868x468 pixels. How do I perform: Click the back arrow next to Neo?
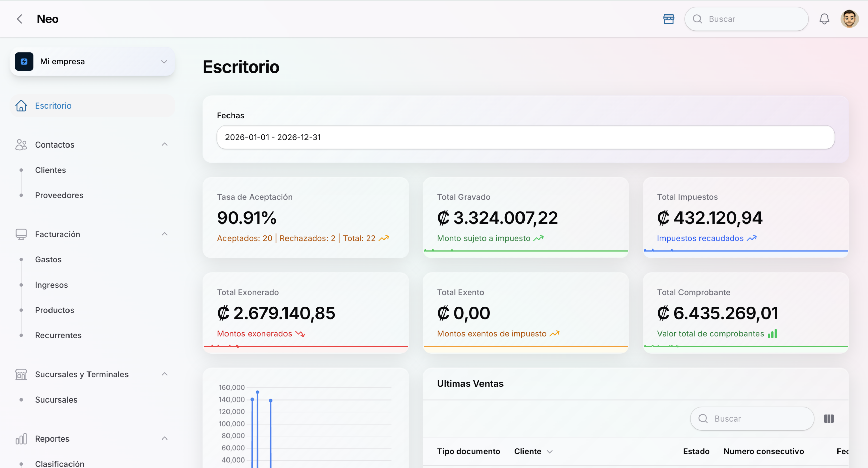pyautogui.click(x=20, y=19)
